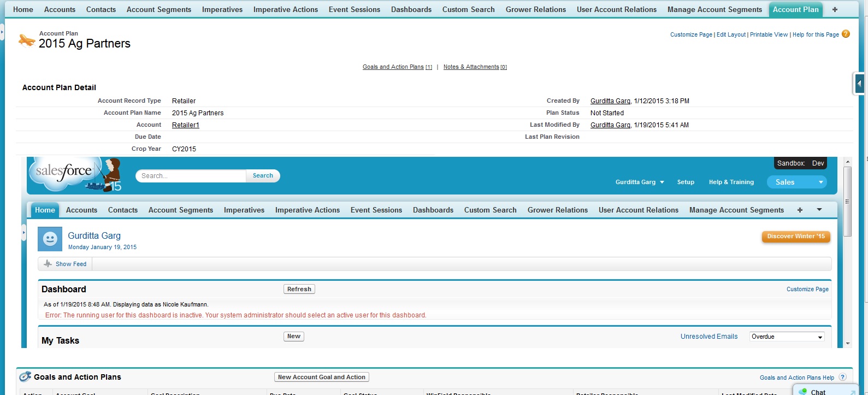Expand the embedded tab bar overflow arrow
Viewport: 868px width, 395px height.
819,210
